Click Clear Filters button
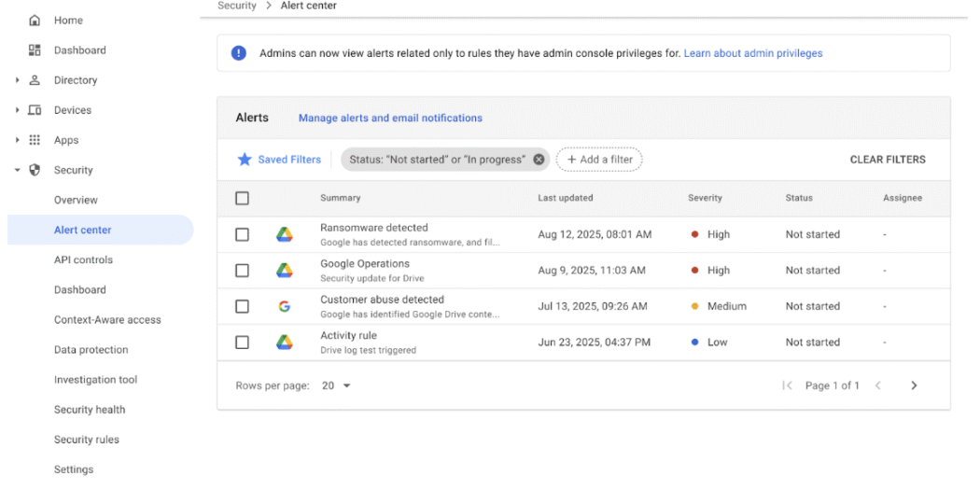The width and height of the screenshot is (980, 490). point(887,160)
